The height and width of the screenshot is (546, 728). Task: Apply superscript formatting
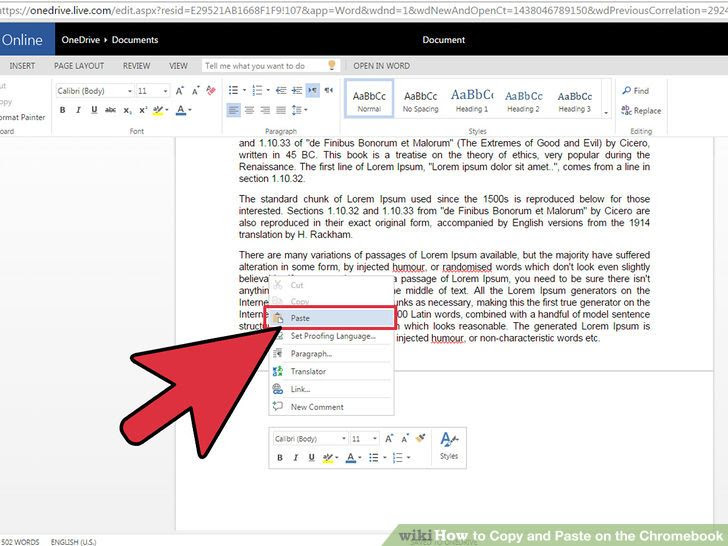(x=143, y=110)
